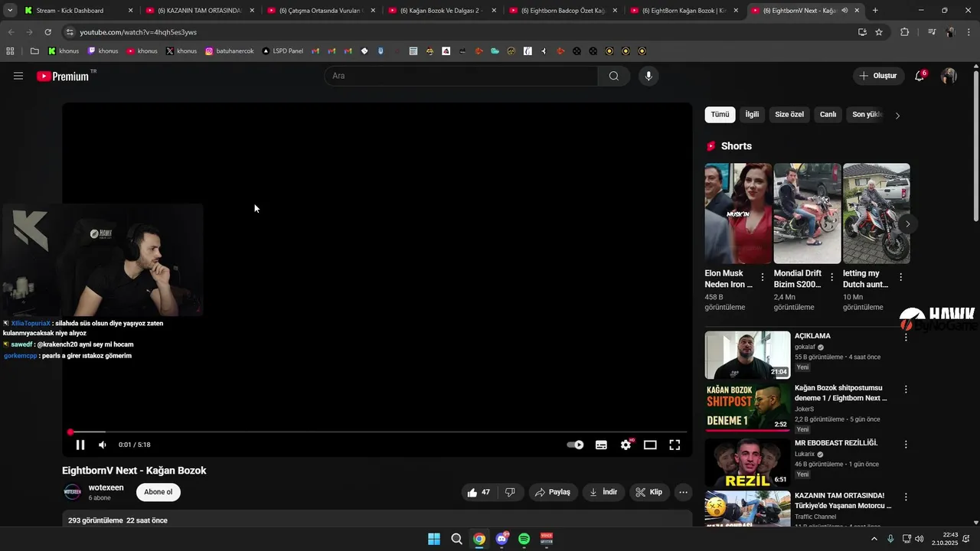Open Windows Start menu
Viewport: 980px width, 551px height.
coord(434,539)
